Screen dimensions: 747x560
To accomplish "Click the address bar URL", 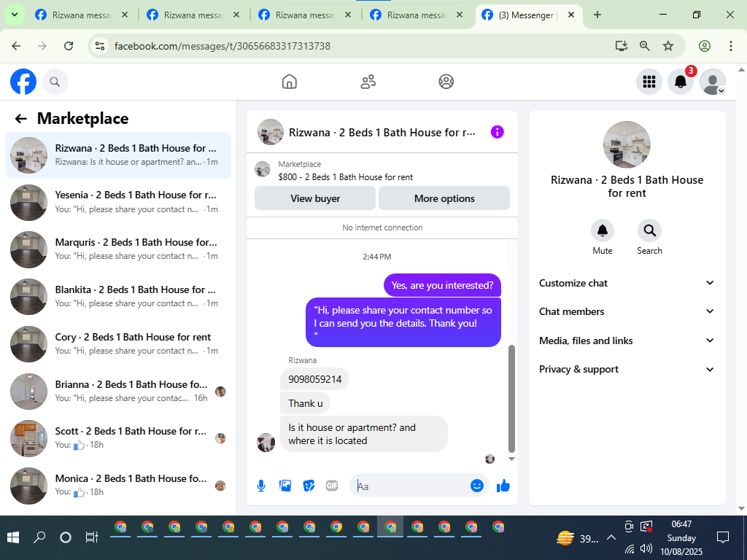I will coord(222,46).
